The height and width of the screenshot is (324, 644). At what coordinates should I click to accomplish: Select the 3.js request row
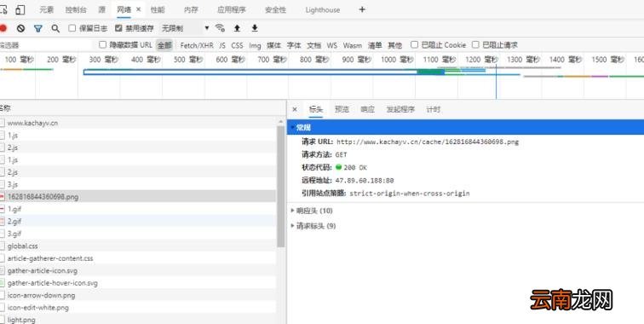(x=138, y=184)
